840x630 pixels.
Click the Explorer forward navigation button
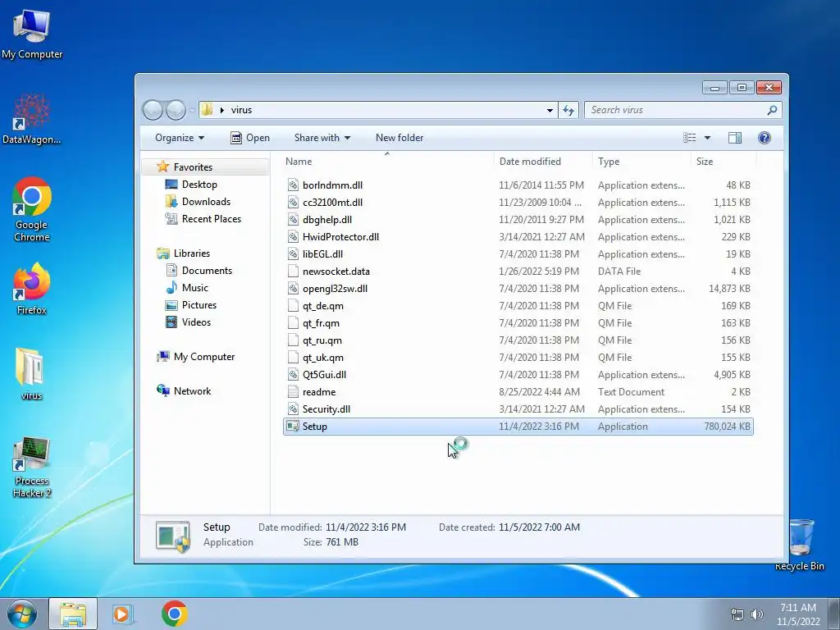click(176, 110)
